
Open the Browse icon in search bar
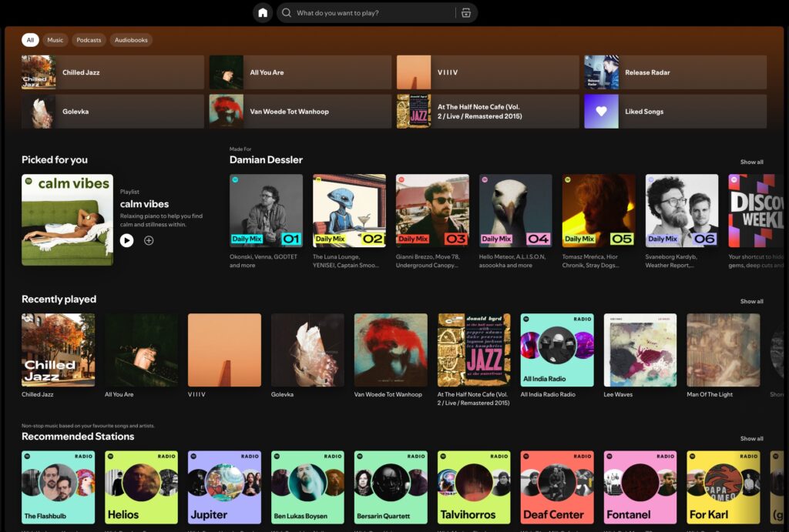click(x=465, y=13)
